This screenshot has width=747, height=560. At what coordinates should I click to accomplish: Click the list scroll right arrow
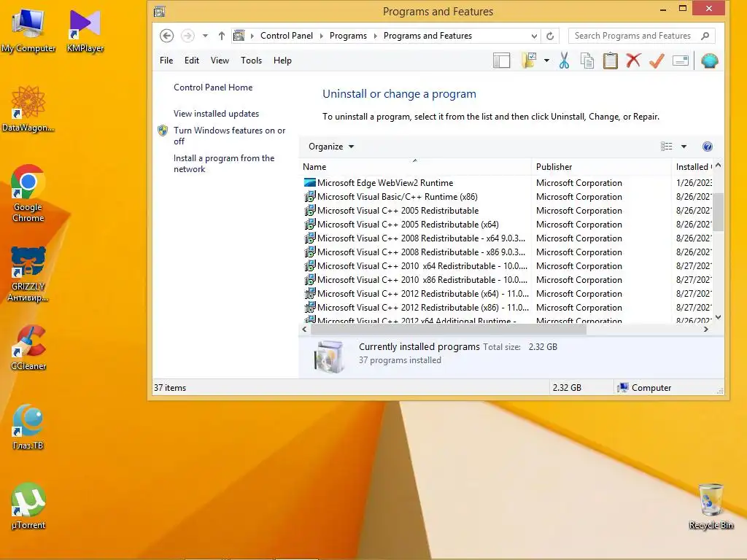click(x=706, y=330)
